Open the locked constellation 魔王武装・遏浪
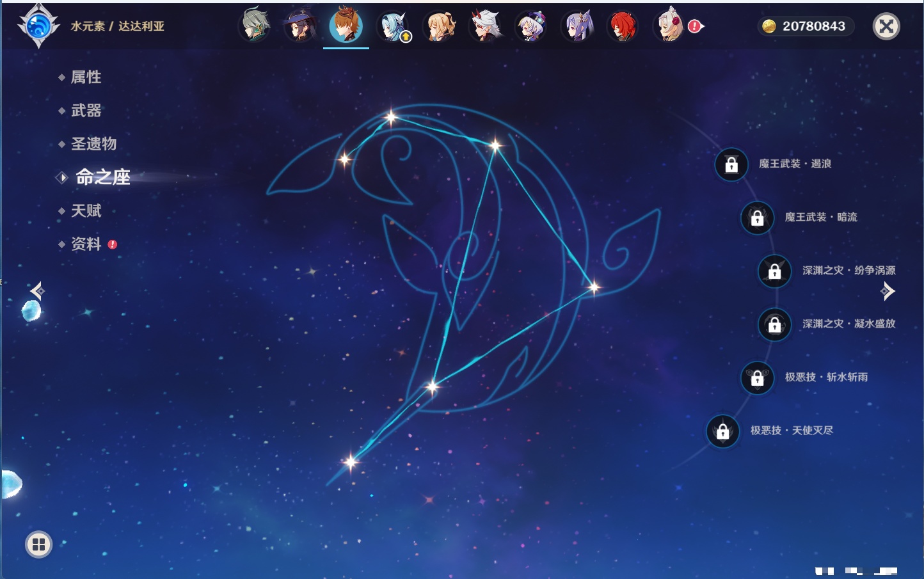This screenshot has width=924, height=579. coord(731,164)
